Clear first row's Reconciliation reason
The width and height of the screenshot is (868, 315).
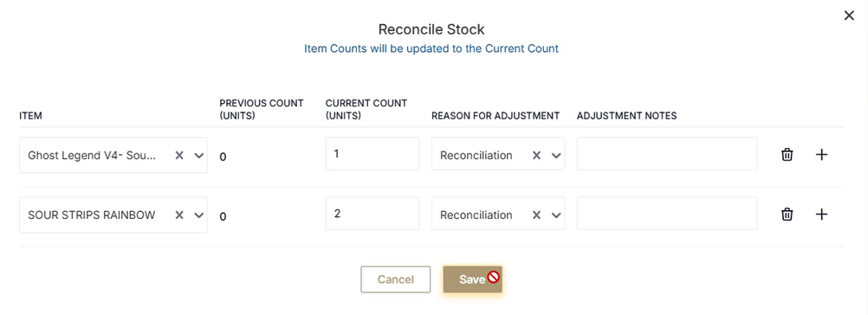coord(536,156)
